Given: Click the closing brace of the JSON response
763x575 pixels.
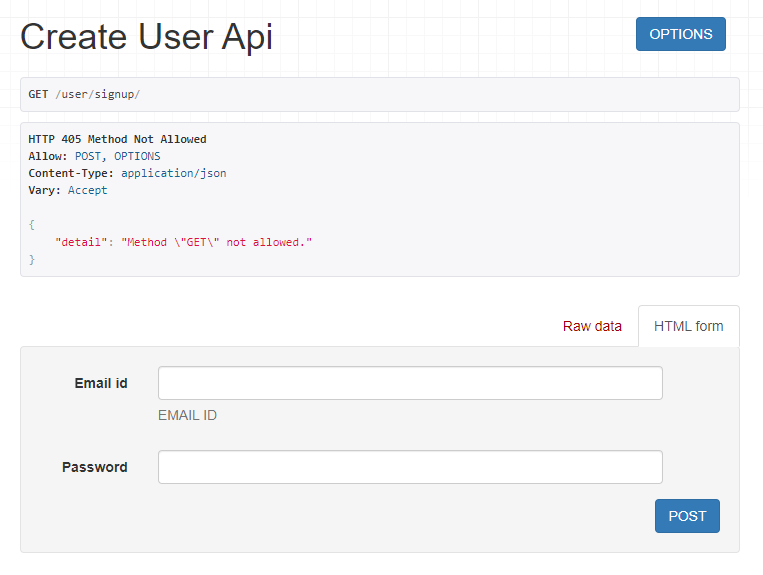Looking at the screenshot, I should [32, 260].
